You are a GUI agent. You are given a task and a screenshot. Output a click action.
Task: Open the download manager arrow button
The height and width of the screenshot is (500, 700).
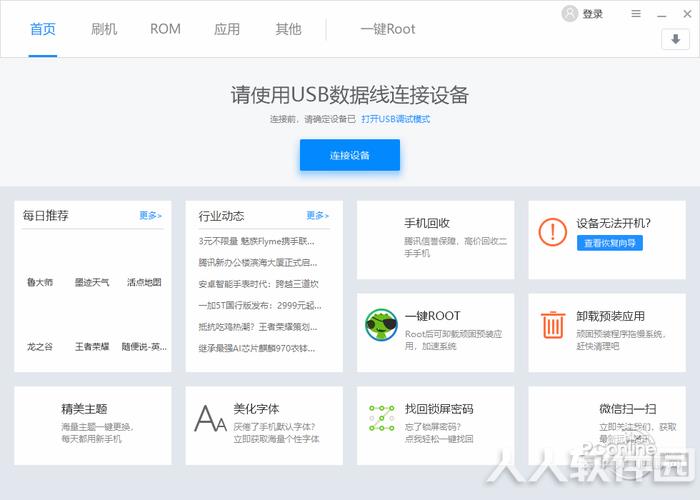tap(675, 39)
